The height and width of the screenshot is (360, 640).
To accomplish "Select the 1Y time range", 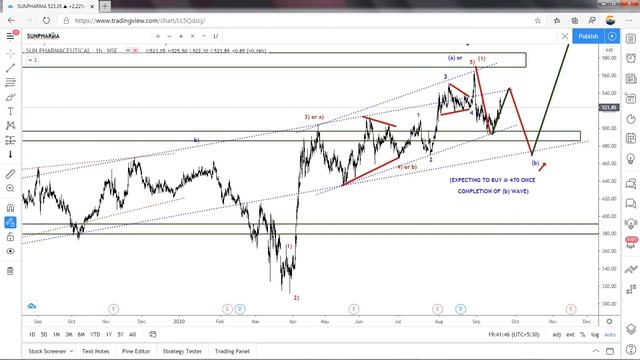I will (x=109, y=334).
